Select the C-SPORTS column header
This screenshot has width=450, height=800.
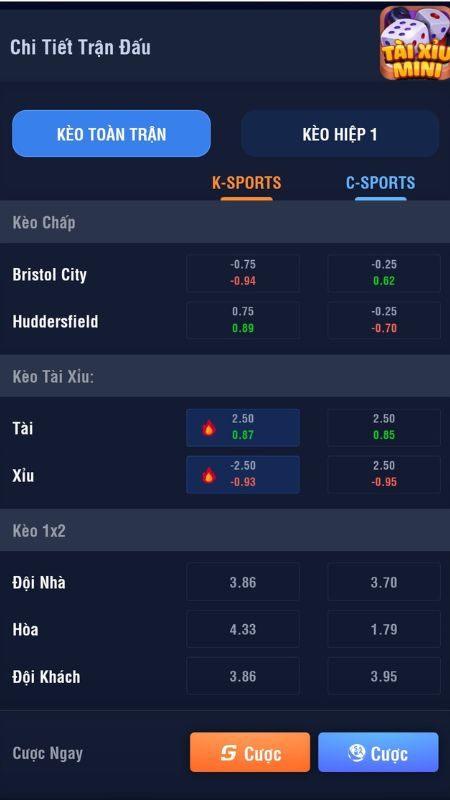[x=381, y=183]
